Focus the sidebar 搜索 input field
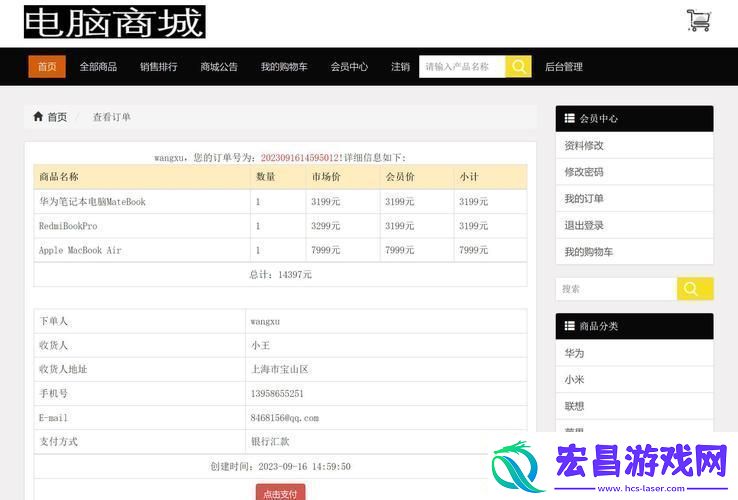The image size is (738, 500). click(617, 289)
